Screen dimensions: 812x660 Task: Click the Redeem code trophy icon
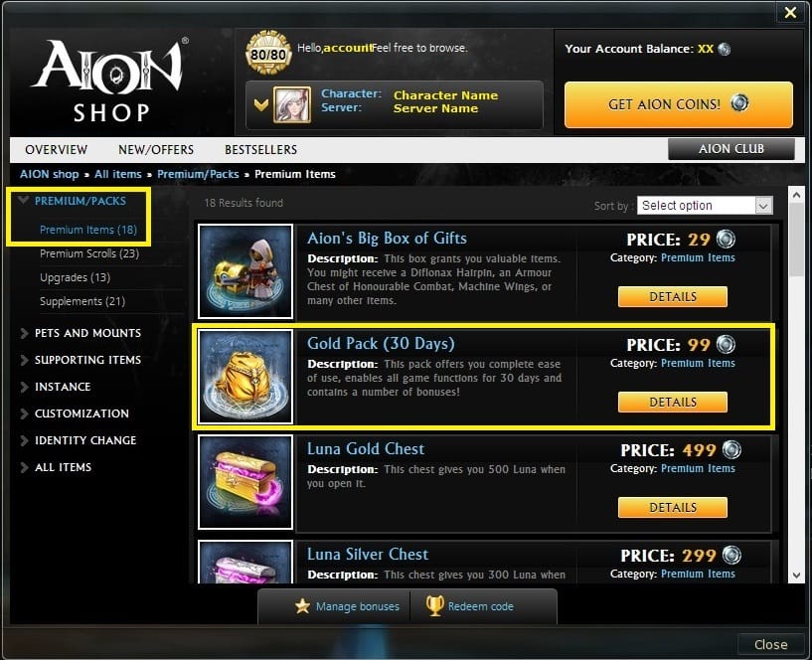(x=435, y=605)
